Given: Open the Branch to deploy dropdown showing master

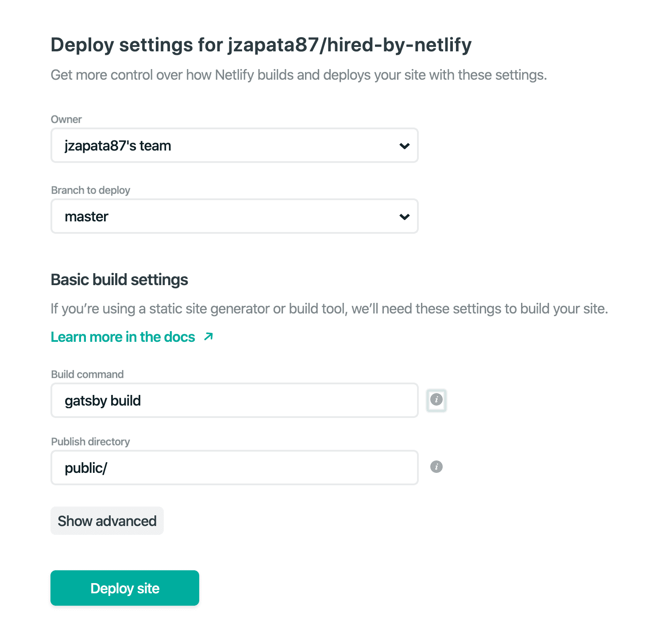Looking at the screenshot, I should pos(234,217).
